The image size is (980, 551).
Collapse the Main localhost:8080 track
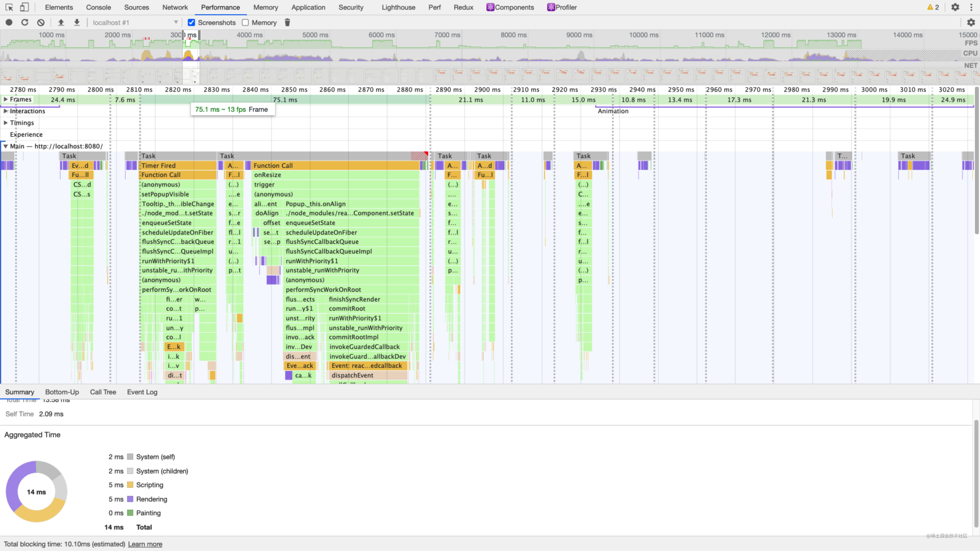(6, 146)
